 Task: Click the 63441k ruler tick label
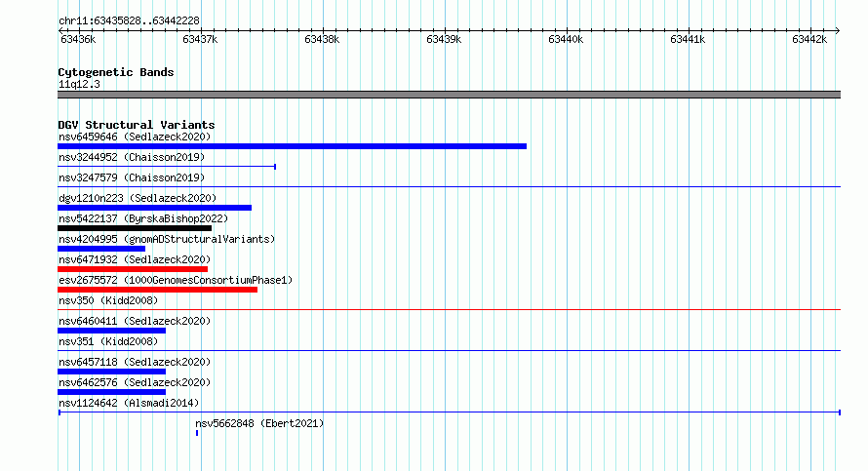pyautogui.click(x=687, y=39)
